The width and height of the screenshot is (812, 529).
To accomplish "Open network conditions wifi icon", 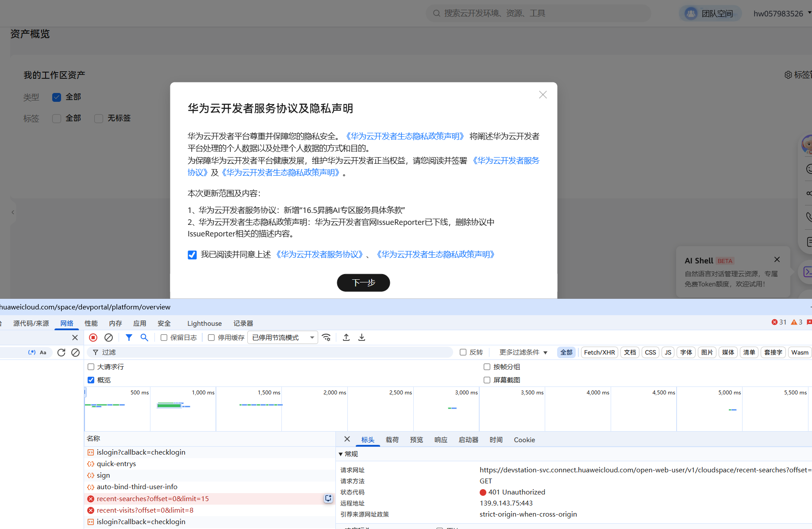I will 327,337.
